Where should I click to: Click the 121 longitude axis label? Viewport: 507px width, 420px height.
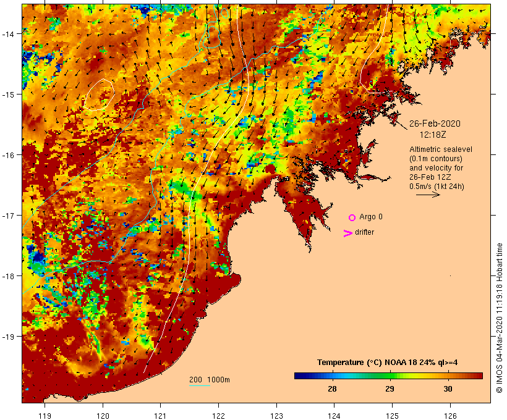point(160,416)
